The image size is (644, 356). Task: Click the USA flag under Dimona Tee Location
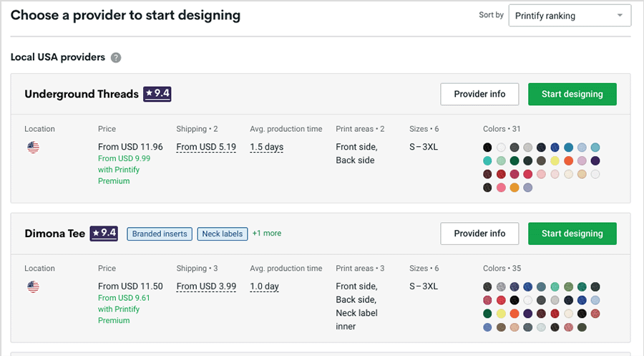(33, 287)
